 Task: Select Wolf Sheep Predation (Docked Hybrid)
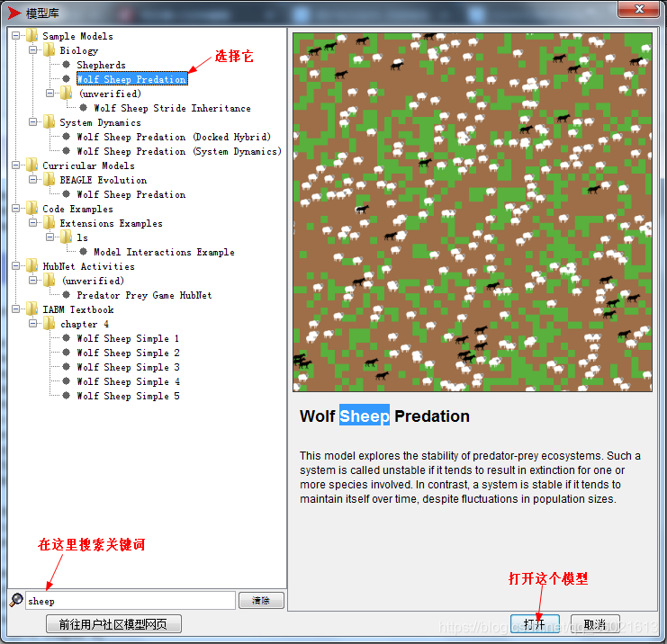coord(174,137)
